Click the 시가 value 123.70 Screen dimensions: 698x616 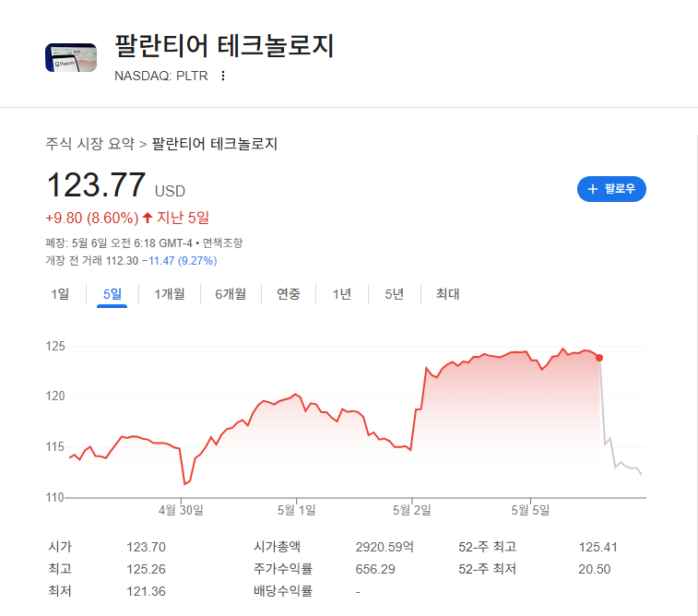click(146, 547)
